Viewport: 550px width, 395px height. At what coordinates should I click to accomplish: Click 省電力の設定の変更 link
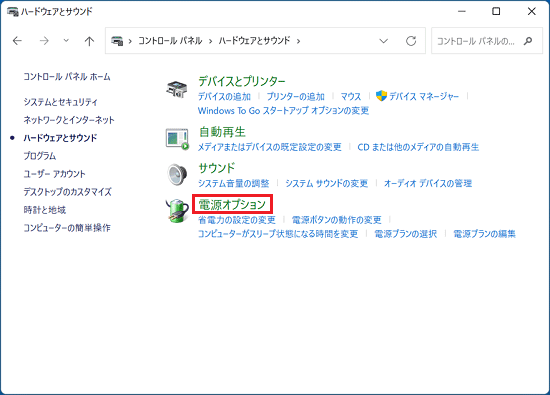point(237,220)
